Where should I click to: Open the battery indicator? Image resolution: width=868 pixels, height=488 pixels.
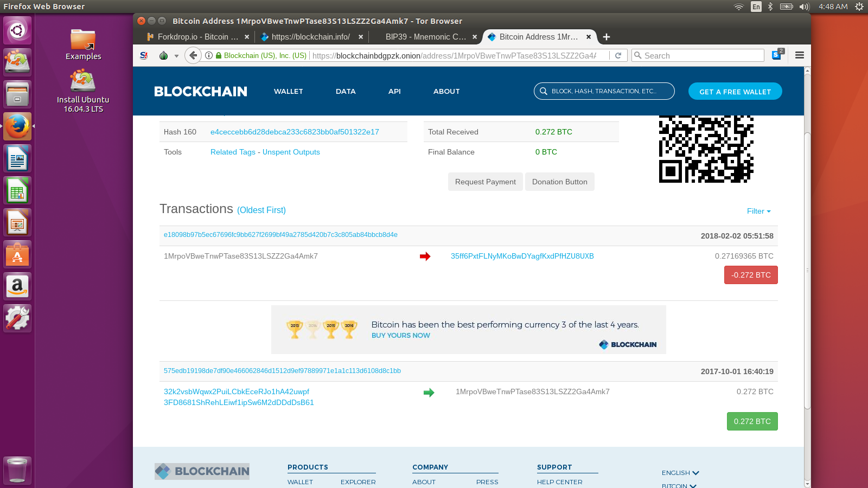(787, 7)
